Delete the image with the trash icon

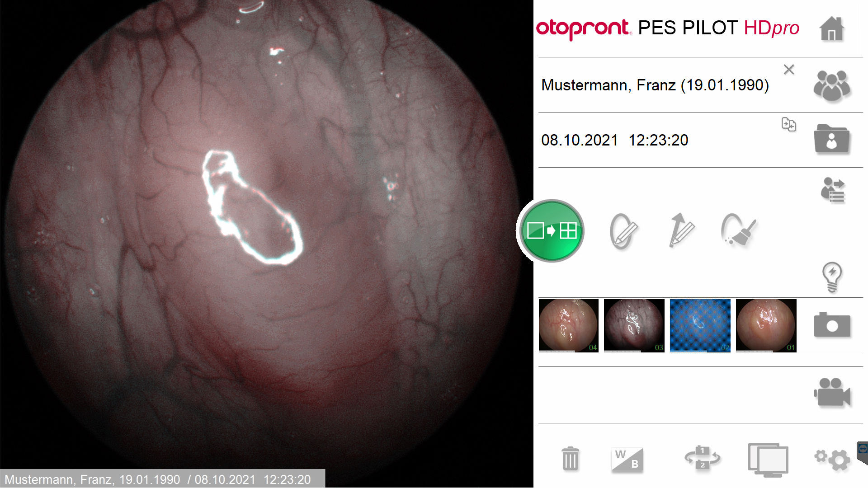click(x=570, y=459)
